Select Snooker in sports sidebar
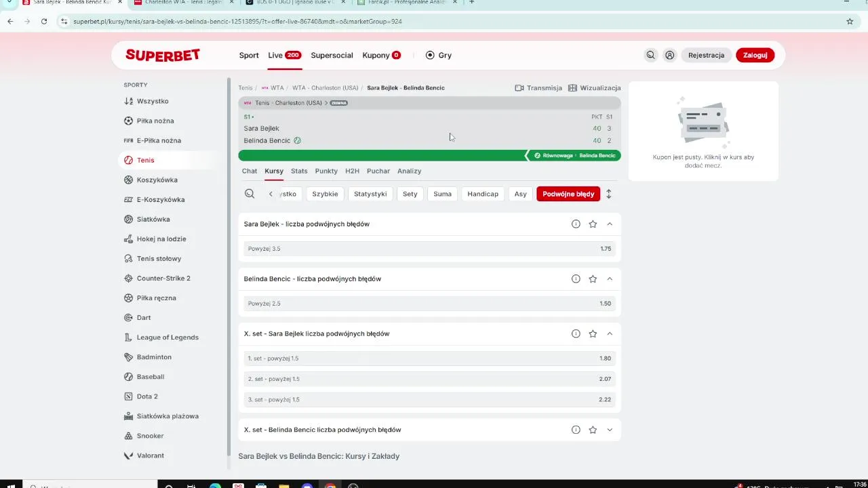Screen dimensions: 868x488 click(x=150, y=436)
